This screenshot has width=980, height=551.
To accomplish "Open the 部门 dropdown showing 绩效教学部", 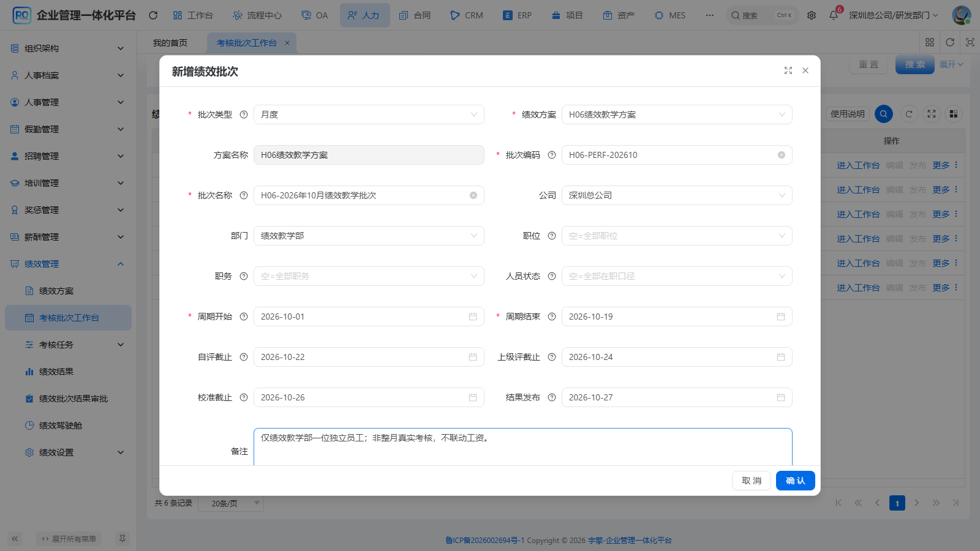I will pos(369,236).
